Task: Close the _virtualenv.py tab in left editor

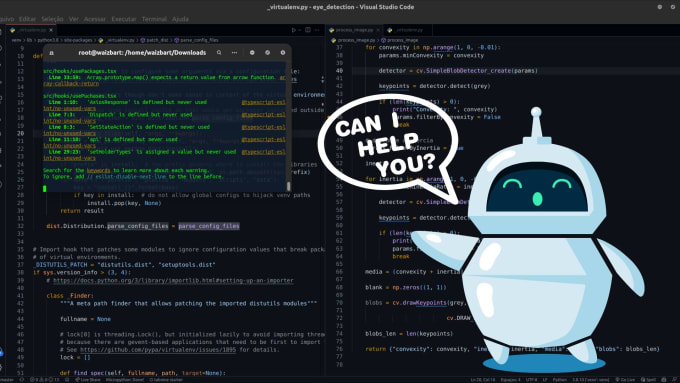Action: [51, 30]
